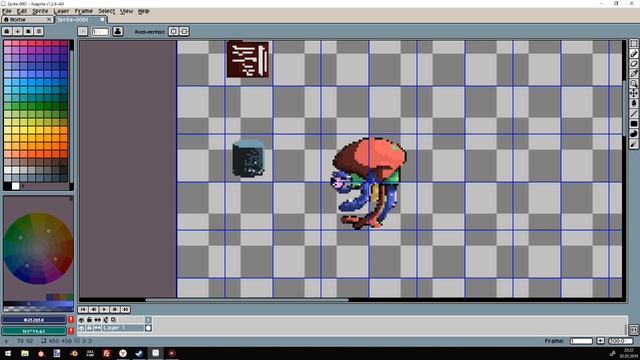Select the Pencil tool
Screen dimensions: 640x360
(x=633, y=53)
